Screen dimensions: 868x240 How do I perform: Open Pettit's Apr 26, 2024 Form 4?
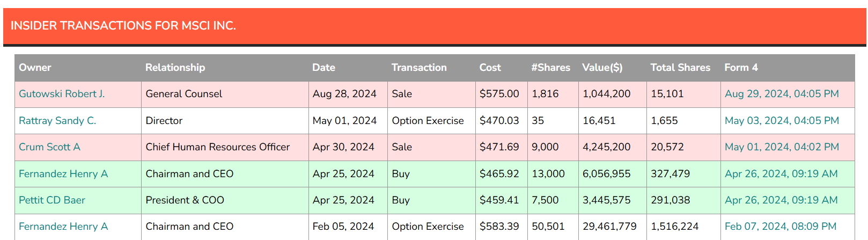pyautogui.click(x=781, y=200)
